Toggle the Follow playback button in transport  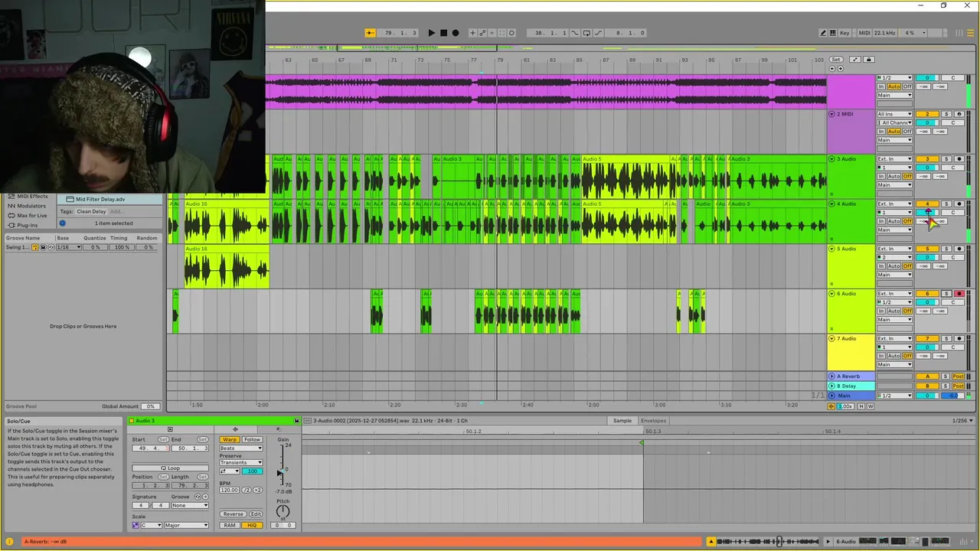pos(370,33)
